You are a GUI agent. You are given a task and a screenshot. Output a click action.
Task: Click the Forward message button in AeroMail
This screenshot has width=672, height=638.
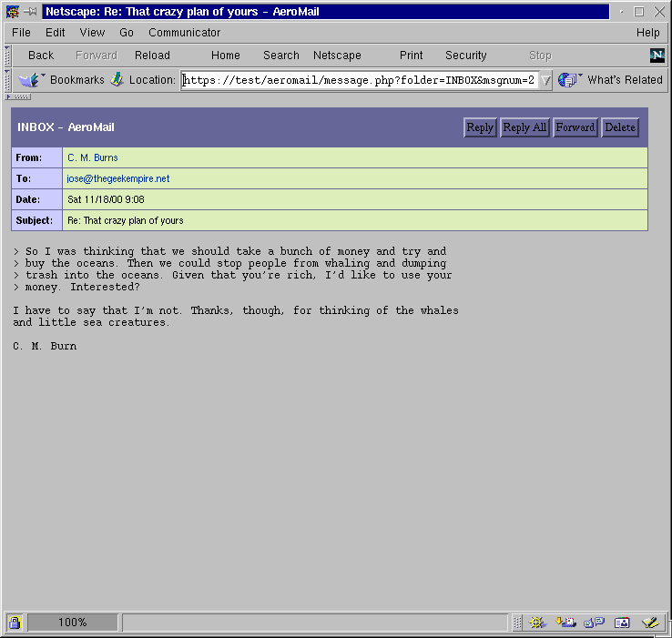pos(575,127)
